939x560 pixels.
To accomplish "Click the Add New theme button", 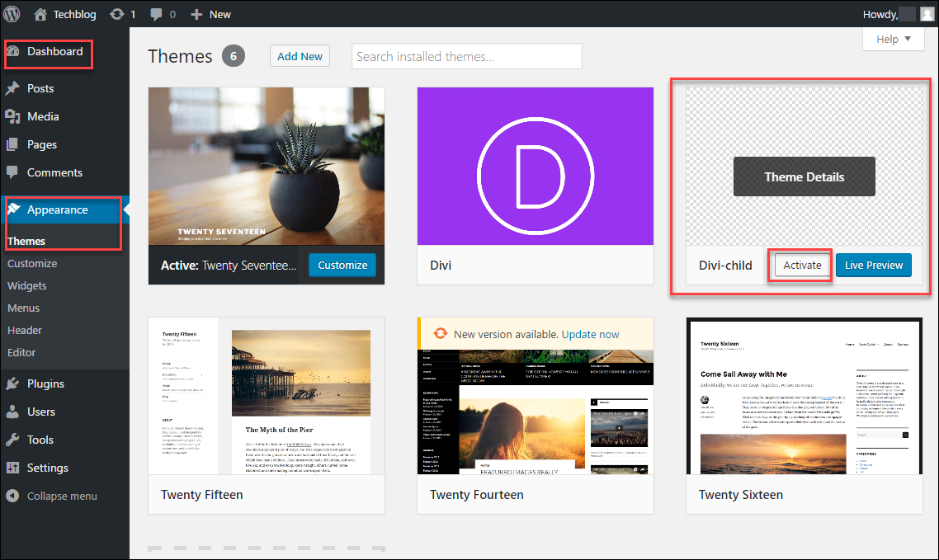I will (300, 56).
